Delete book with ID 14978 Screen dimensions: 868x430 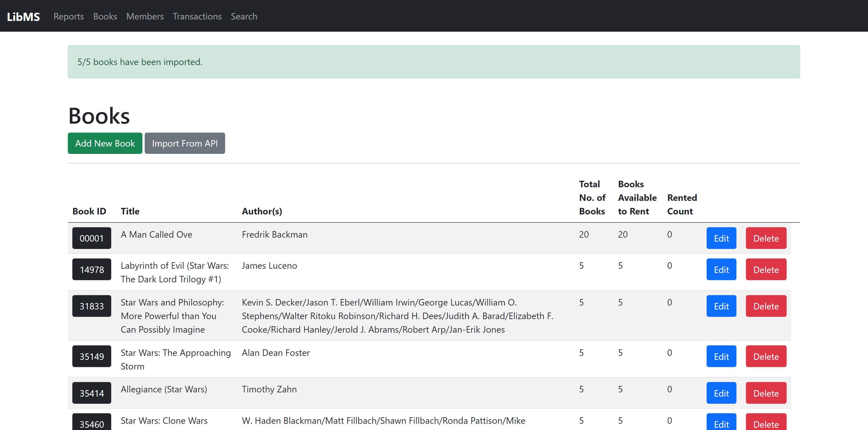765,269
